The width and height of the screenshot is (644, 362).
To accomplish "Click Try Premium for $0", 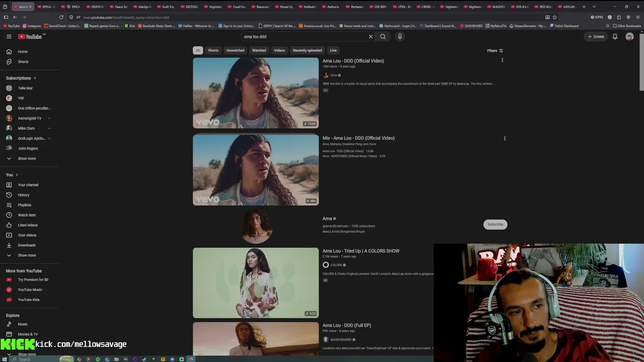I will (29, 280).
